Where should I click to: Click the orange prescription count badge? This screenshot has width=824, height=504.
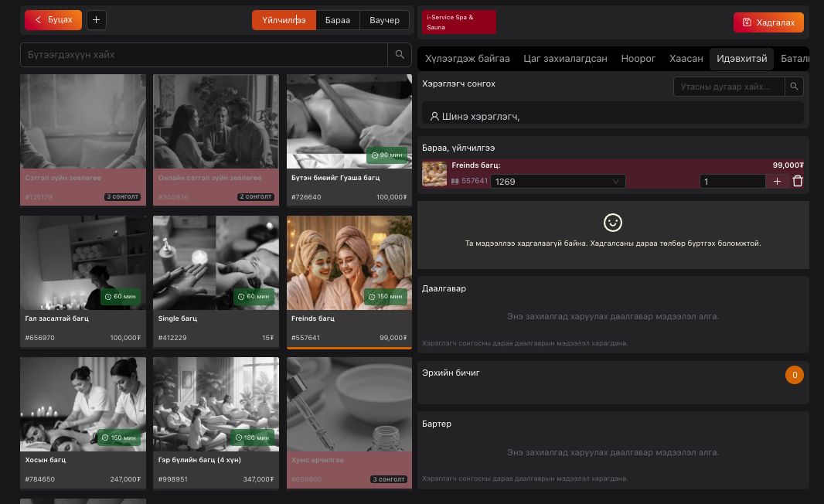[x=794, y=375]
